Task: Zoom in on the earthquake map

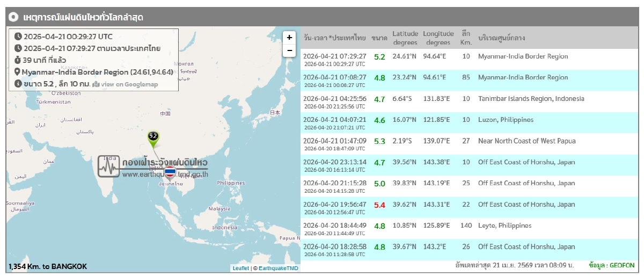Action: click(x=289, y=38)
